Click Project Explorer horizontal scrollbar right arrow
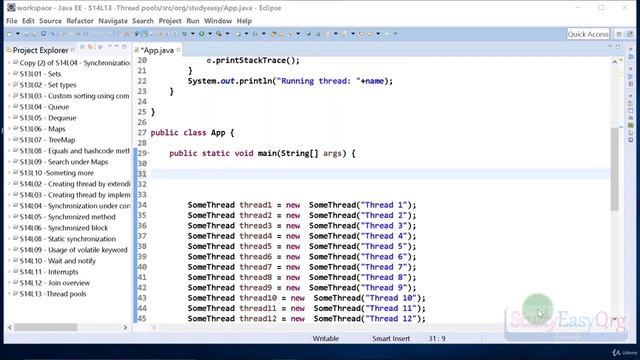640x360 pixels. 125,327
